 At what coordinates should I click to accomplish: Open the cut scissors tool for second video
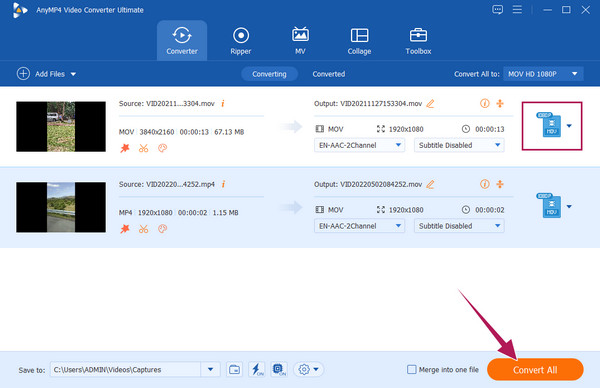[143, 229]
